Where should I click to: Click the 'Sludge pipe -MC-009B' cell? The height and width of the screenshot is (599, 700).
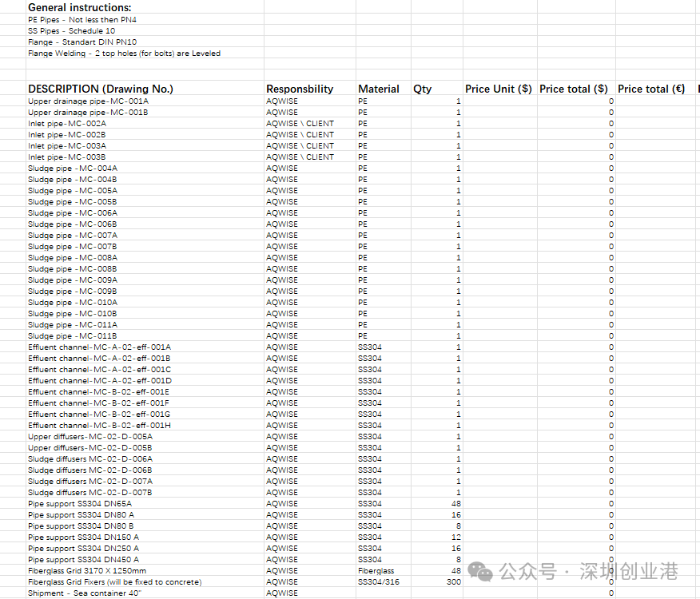[145, 291]
